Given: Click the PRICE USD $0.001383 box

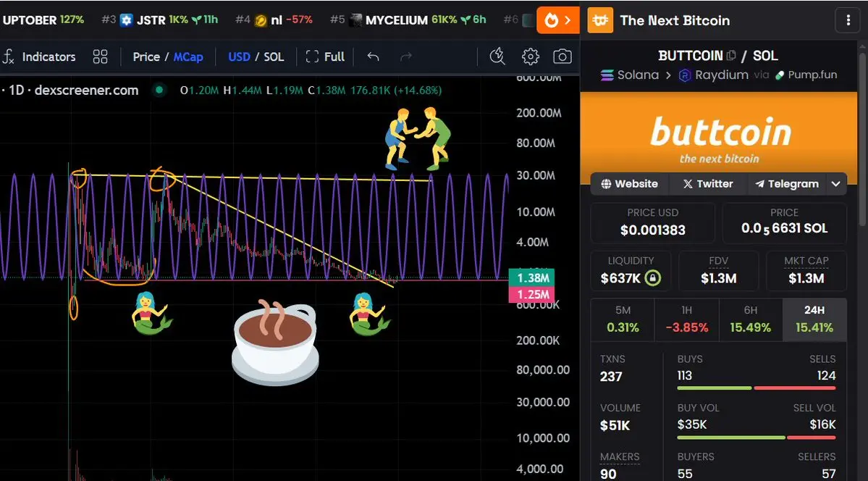Looking at the screenshot, I should click(x=653, y=223).
